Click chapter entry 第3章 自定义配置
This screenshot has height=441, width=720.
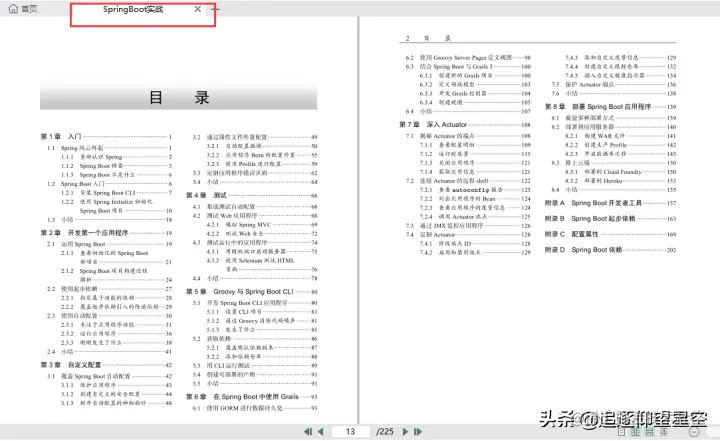coord(106,365)
